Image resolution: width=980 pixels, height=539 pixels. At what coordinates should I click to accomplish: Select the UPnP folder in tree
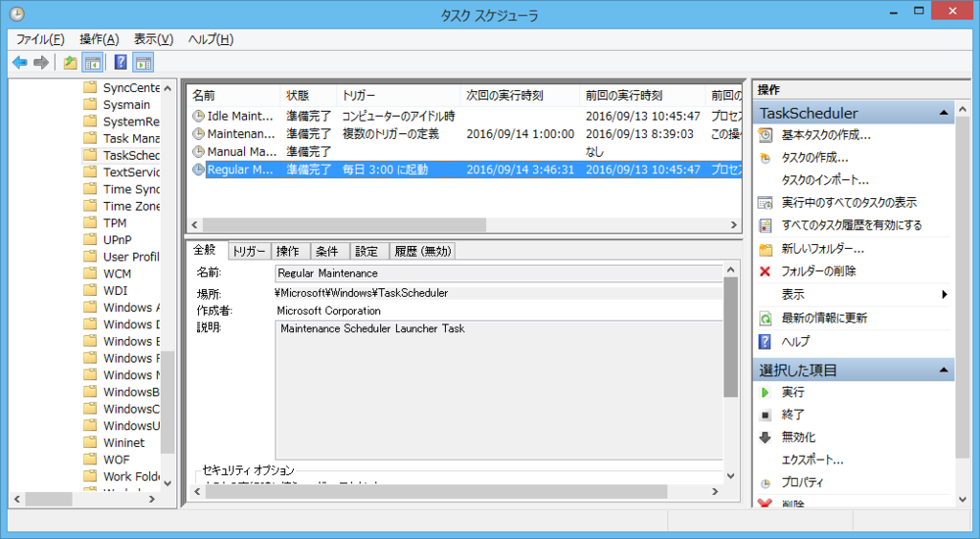pyautogui.click(x=118, y=239)
